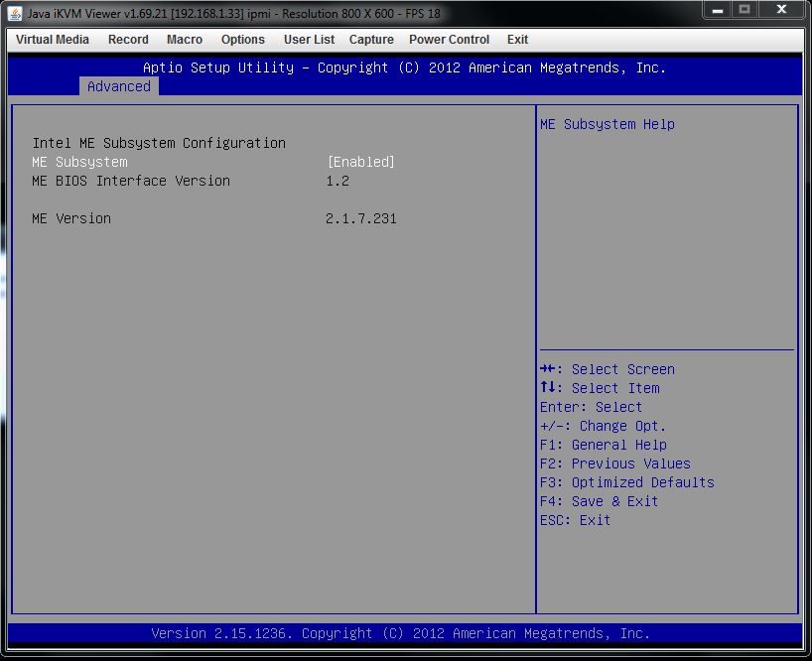Click the ME BIOS Interface Version row
812x661 pixels.
[131, 181]
